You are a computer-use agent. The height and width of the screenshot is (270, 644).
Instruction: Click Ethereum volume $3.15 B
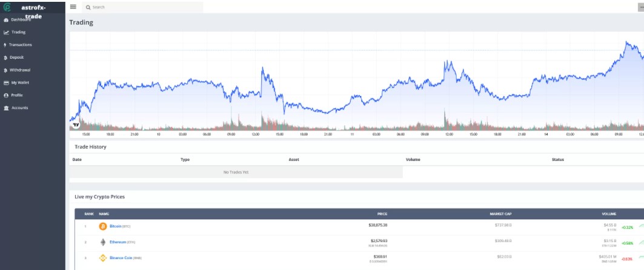pyautogui.click(x=610, y=241)
